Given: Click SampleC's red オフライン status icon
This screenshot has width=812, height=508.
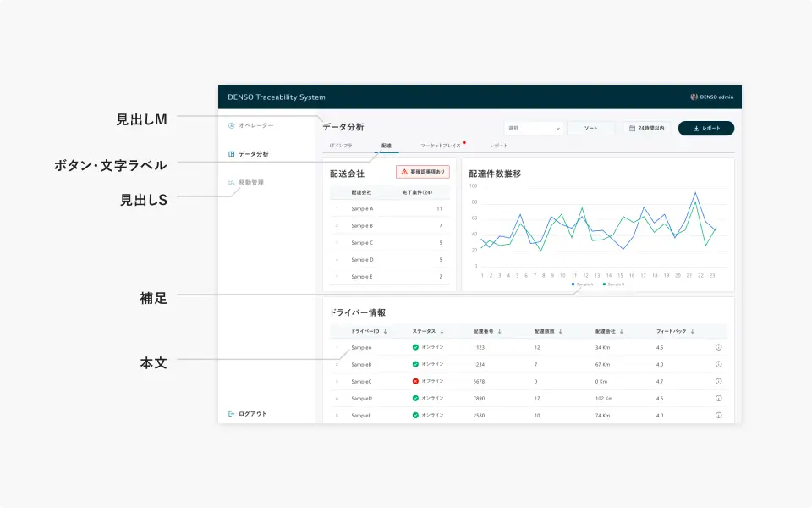Looking at the screenshot, I should pos(415,381).
